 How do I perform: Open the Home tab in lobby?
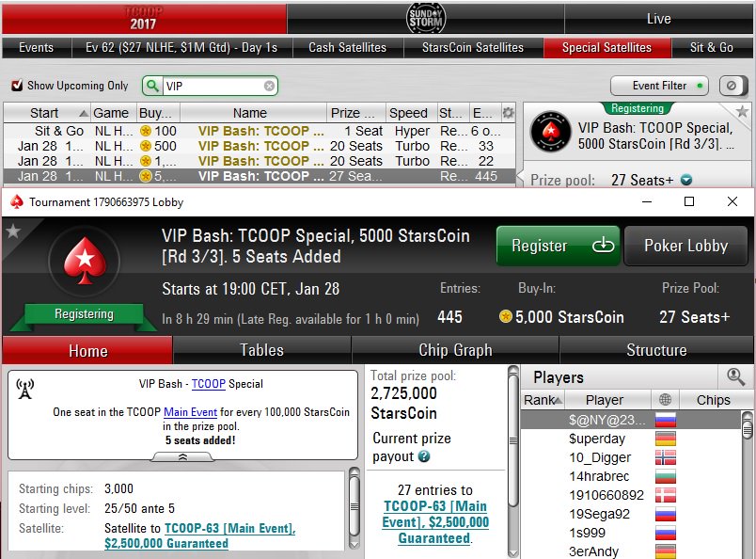click(x=87, y=350)
